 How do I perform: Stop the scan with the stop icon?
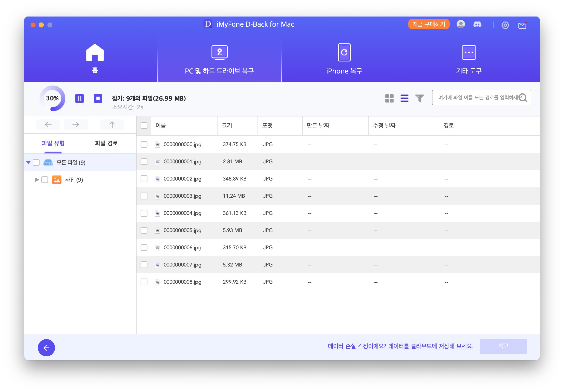pyautogui.click(x=98, y=98)
